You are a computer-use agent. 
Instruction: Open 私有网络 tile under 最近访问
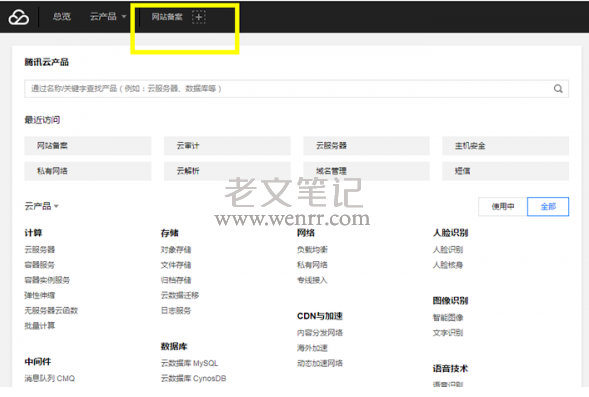tap(88, 171)
